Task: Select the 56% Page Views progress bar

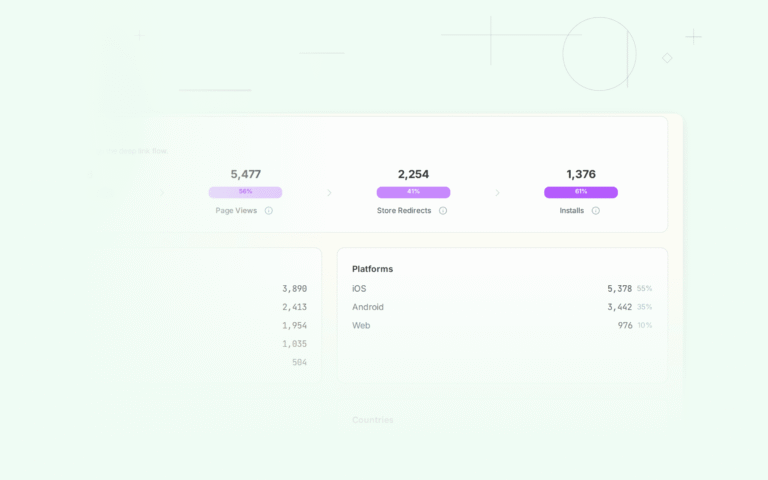Action: 245,192
